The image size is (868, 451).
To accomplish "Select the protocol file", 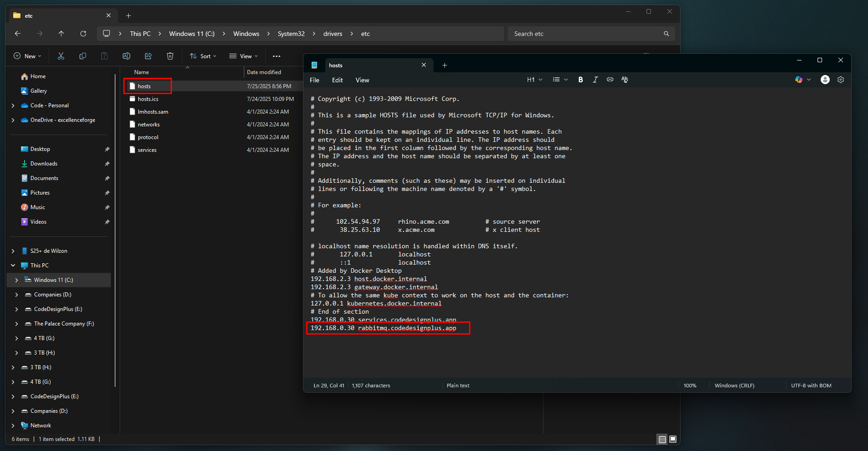I will 148,137.
